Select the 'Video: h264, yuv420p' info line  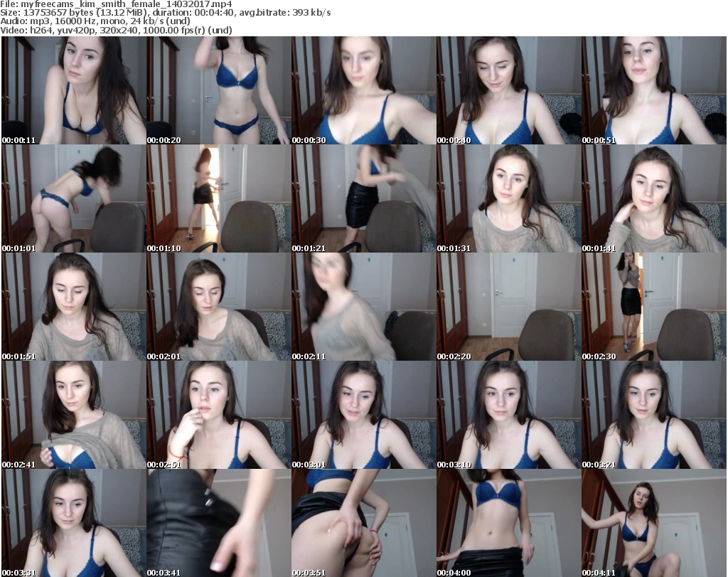pyautogui.click(x=116, y=30)
